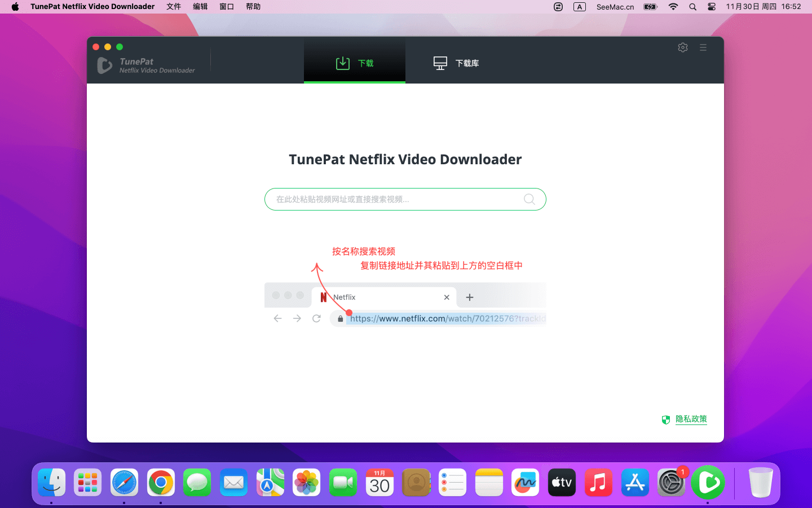Click the date and time in menu bar
The image size is (812, 508).
(764, 7)
